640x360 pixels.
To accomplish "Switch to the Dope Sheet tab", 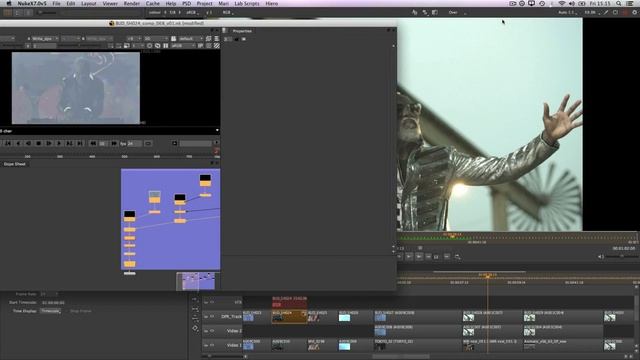I will pyautogui.click(x=15, y=164).
